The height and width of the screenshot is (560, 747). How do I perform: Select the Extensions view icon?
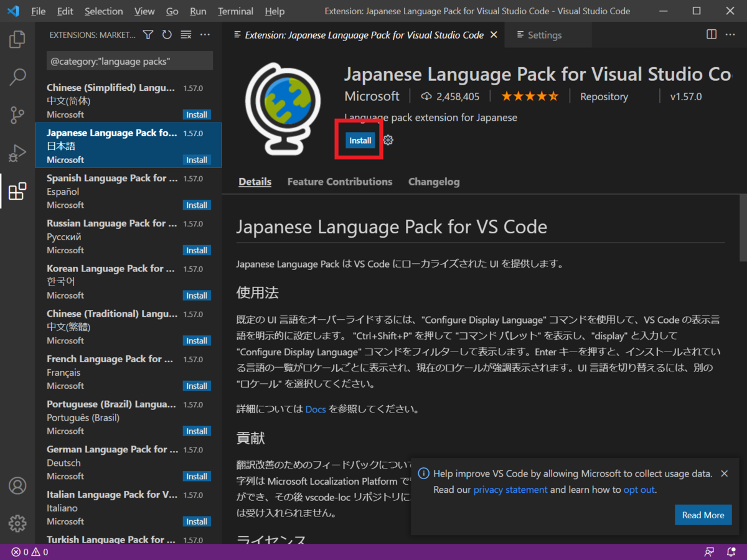17,191
